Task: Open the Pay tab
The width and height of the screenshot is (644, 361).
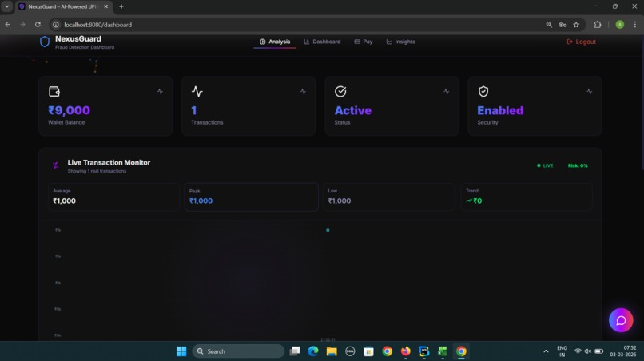Action: [364, 42]
